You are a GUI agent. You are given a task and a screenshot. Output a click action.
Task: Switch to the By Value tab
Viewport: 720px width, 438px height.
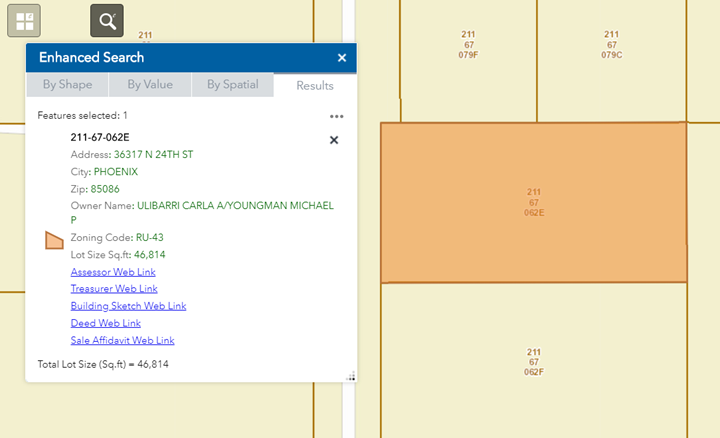click(150, 85)
